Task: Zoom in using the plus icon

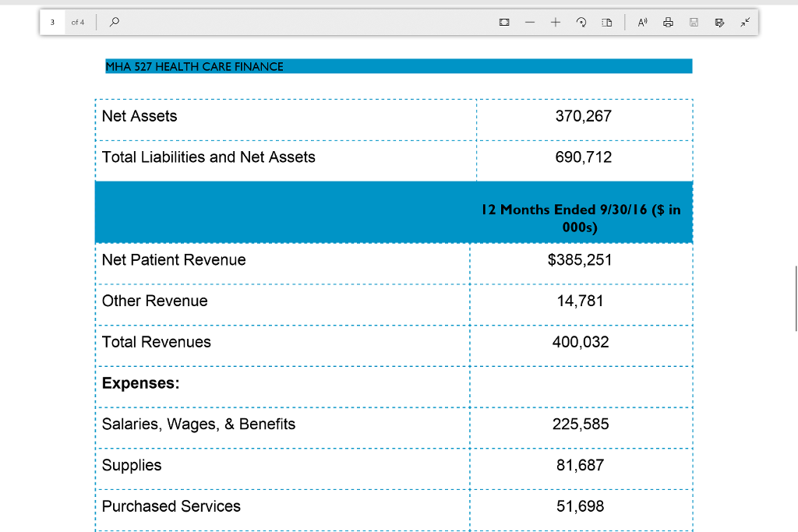Action: pos(555,22)
